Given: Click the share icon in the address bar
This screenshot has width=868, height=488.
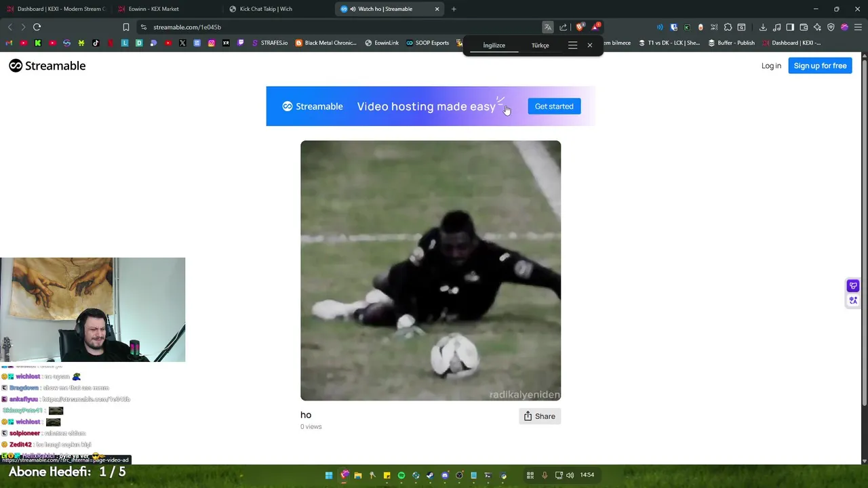Looking at the screenshot, I should coord(563,27).
